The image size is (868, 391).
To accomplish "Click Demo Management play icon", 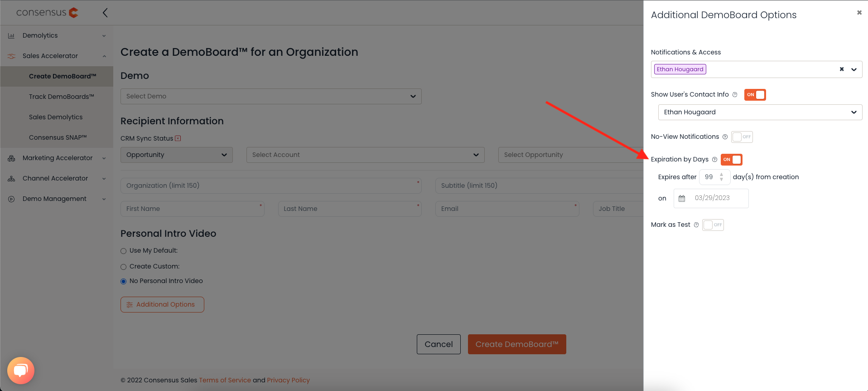I will point(11,199).
